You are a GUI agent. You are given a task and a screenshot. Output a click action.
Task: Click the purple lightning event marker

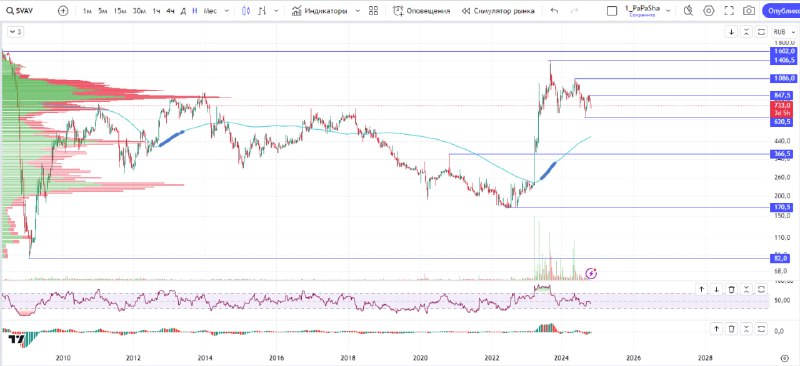(x=591, y=274)
